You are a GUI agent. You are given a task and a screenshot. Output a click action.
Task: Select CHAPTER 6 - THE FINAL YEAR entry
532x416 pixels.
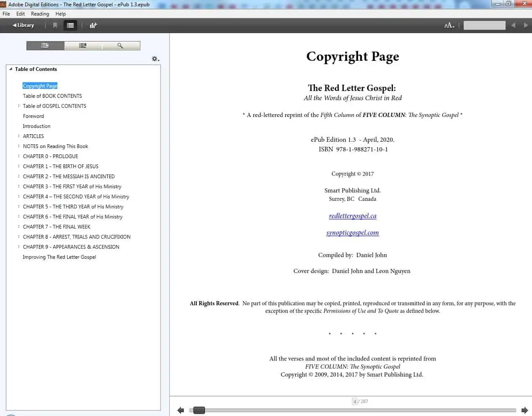[73, 217]
